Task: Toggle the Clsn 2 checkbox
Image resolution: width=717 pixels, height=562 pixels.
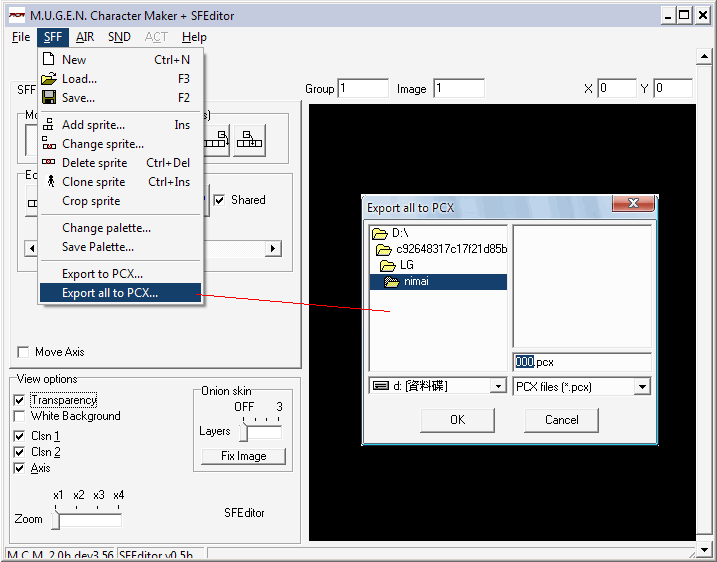Action: click(19, 452)
